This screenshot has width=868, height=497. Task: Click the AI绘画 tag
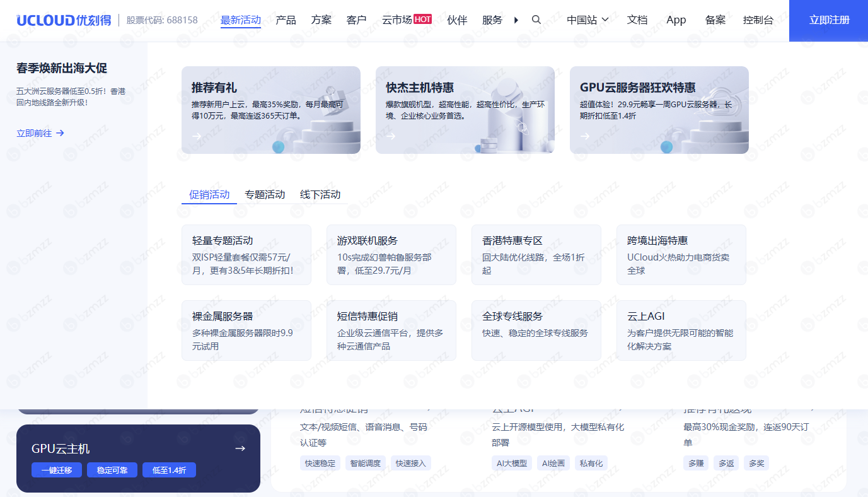553,464
